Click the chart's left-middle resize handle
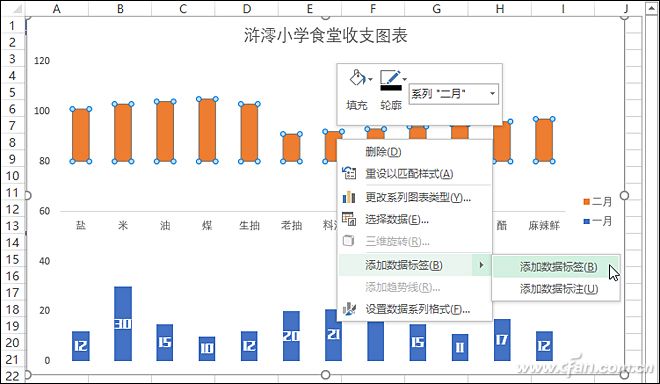This screenshot has height=384, width=660. point(28,195)
